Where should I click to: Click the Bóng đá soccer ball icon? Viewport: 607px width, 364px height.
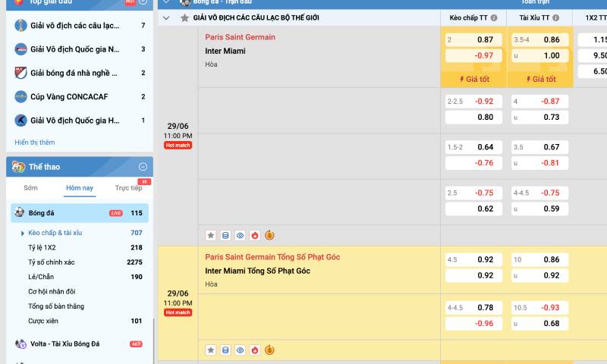pyautogui.click(x=20, y=212)
